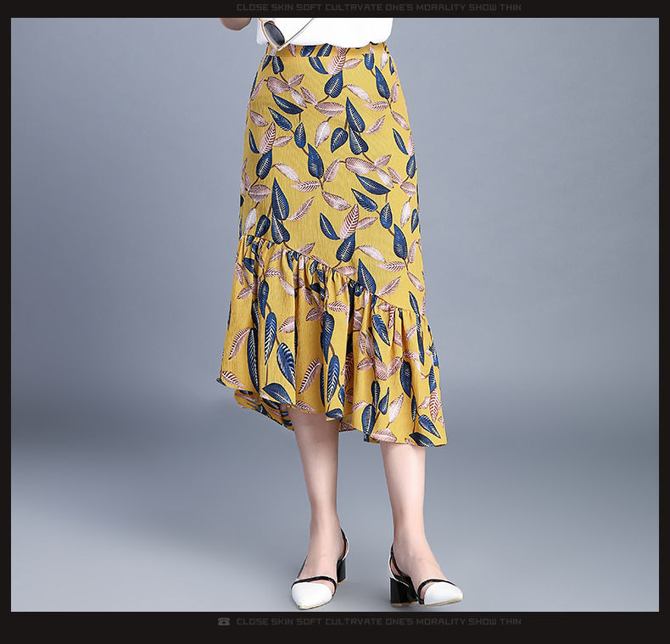Click the gray studio backdrop left of skirt
This screenshot has height=644, width=670.
119,255
